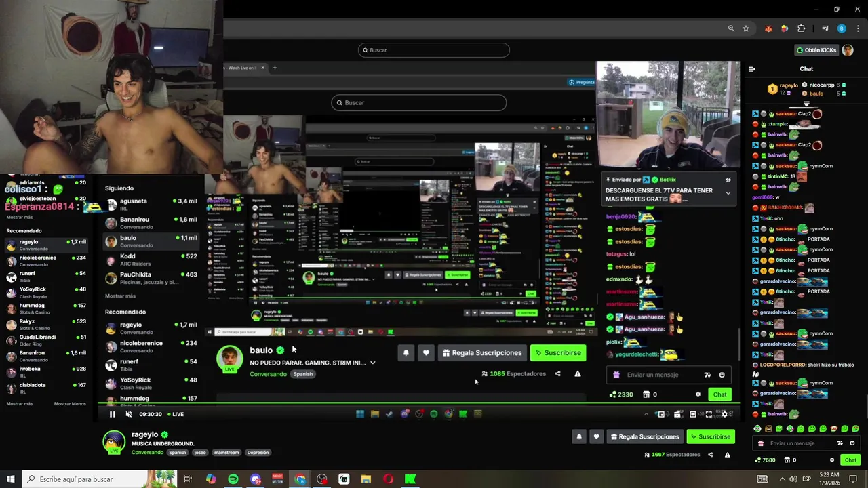Expand the chat gift leaderboard handle
This screenshot has width=868, height=488.
click(806, 104)
